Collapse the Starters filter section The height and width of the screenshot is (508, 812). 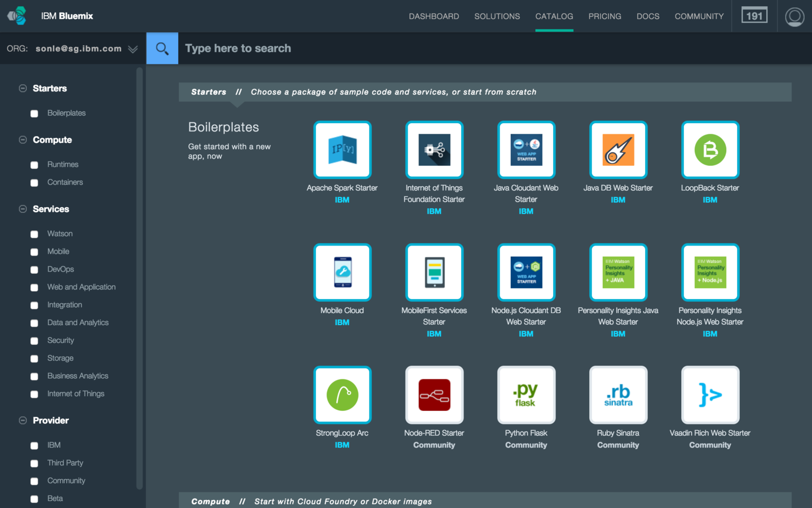click(23, 88)
